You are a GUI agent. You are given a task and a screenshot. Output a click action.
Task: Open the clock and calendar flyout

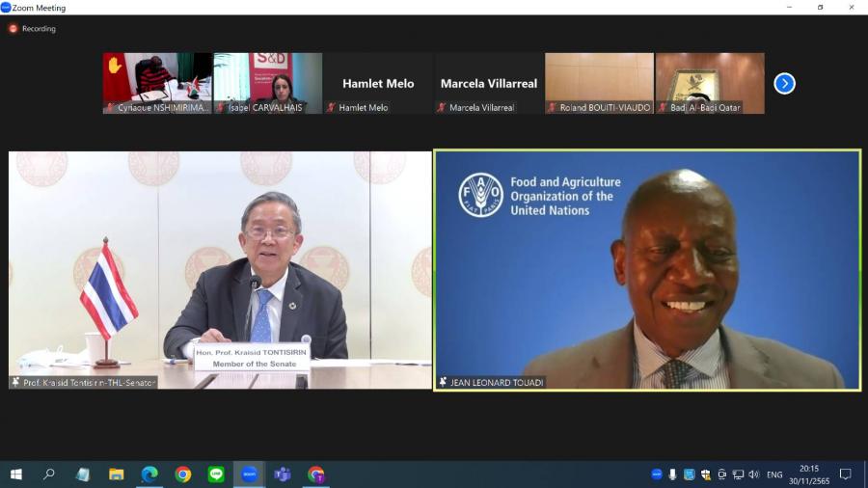point(810,474)
